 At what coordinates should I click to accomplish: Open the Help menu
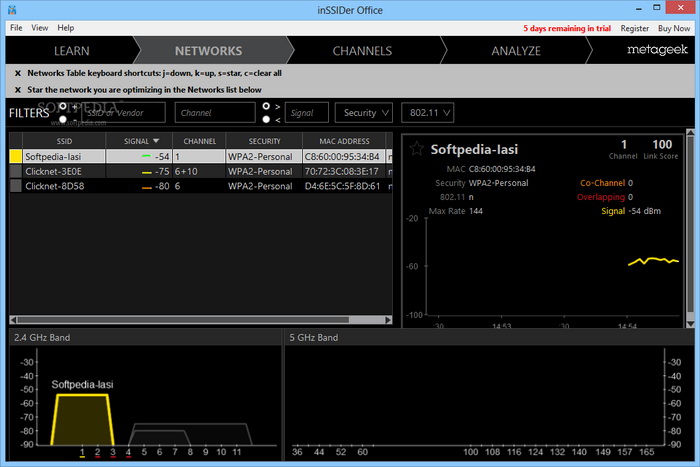(66, 28)
